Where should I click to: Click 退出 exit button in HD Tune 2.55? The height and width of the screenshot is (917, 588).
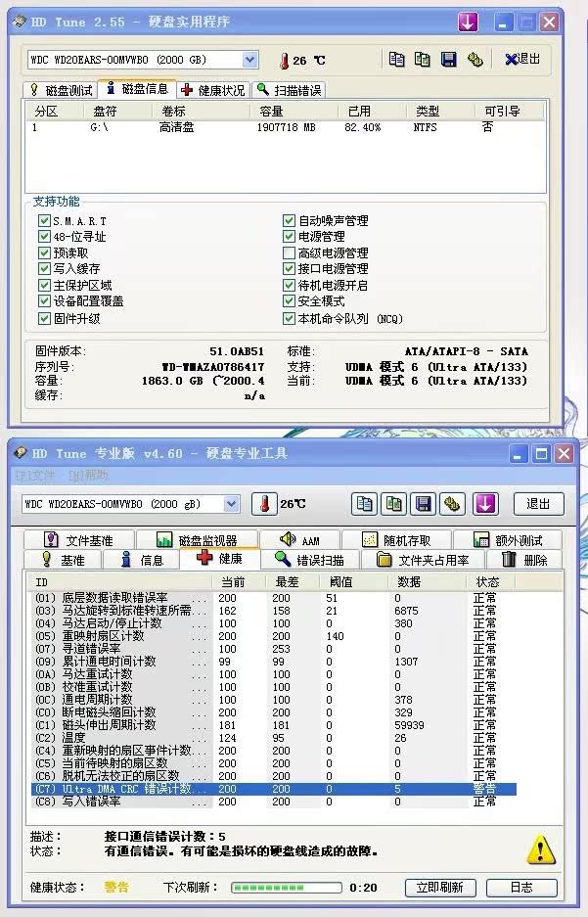point(522,59)
